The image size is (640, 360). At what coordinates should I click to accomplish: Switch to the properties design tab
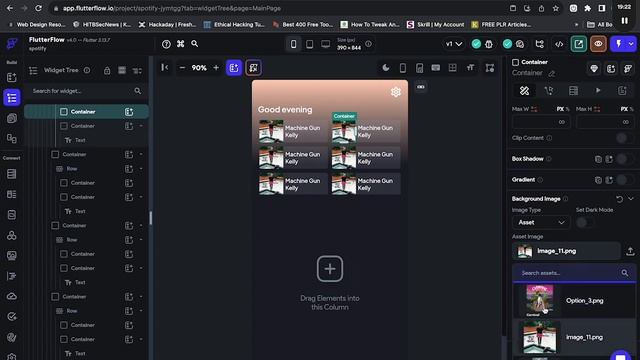tap(524, 91)
